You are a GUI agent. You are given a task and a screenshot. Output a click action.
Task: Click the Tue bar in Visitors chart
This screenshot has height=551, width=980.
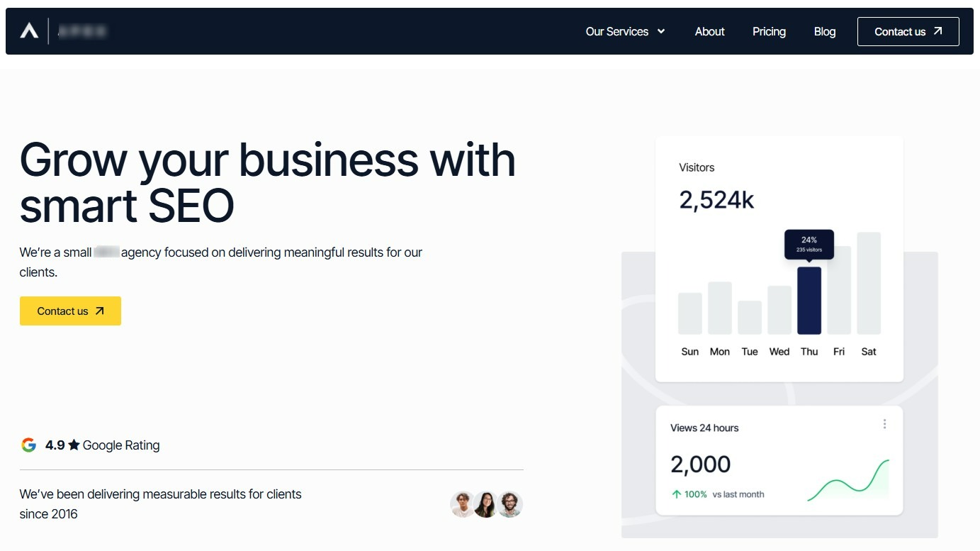click(750, 318)
